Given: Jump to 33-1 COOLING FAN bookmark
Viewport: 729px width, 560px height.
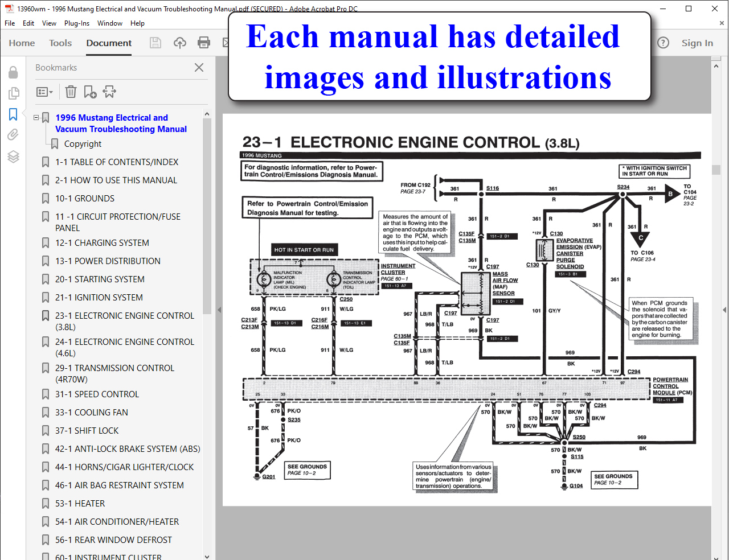Looking at the screenshot, I should (92, 413).
